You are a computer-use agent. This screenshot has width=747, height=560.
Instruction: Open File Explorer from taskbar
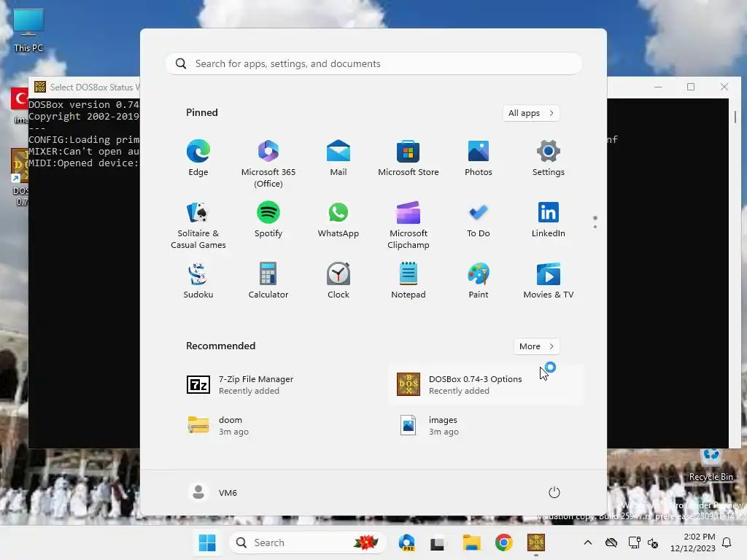pos(471,542)
